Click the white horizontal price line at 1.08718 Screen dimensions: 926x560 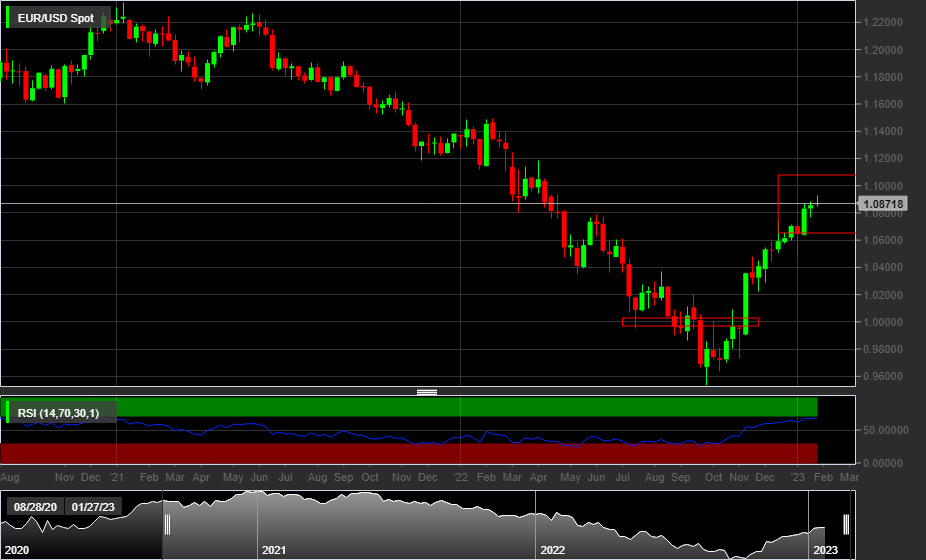click(x=428, y=204)
